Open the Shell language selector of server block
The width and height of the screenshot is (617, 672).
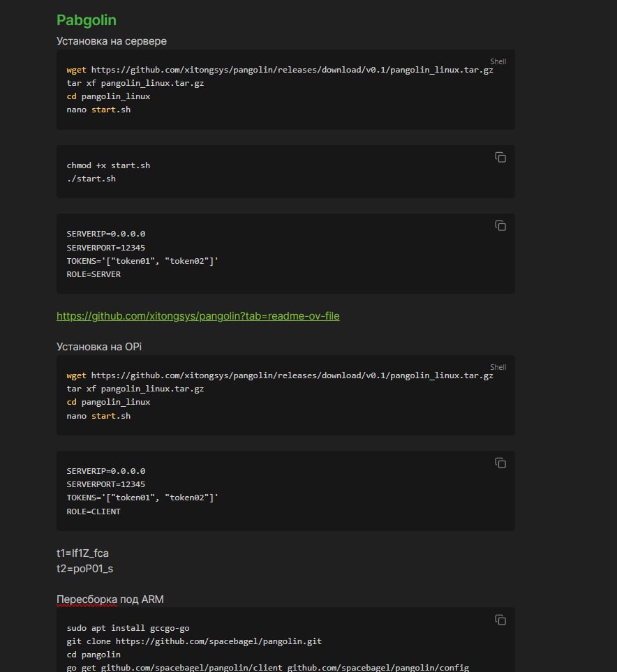(498, 61)
